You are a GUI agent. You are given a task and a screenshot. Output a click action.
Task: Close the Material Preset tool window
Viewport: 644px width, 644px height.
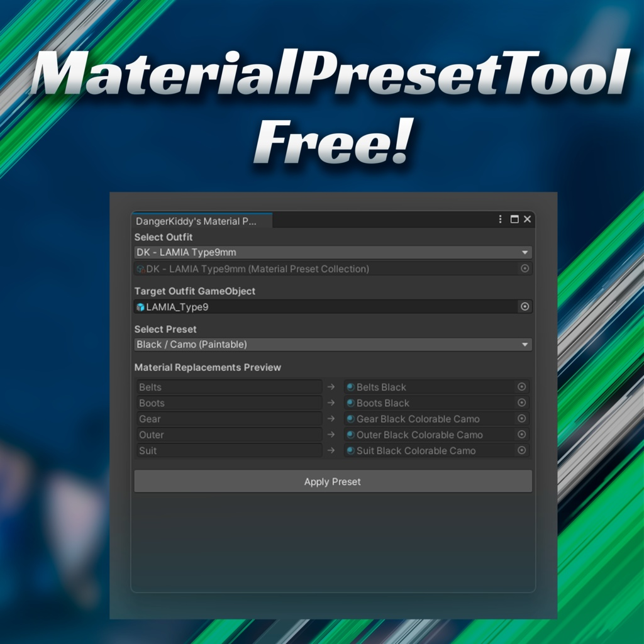528,219
